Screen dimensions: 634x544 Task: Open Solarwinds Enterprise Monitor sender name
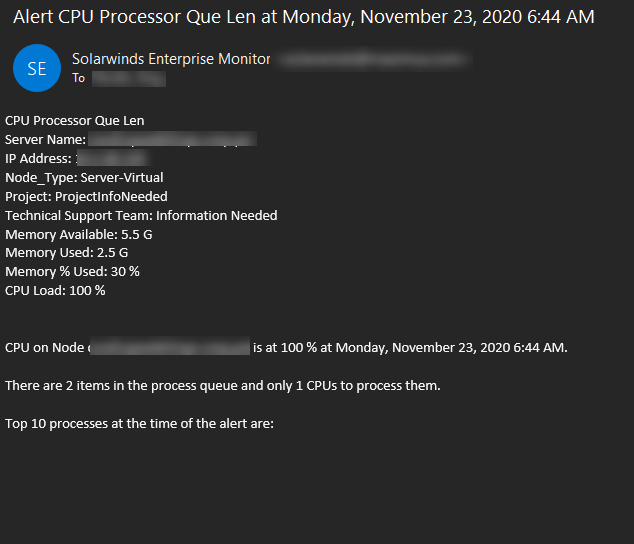click(171, 59)
